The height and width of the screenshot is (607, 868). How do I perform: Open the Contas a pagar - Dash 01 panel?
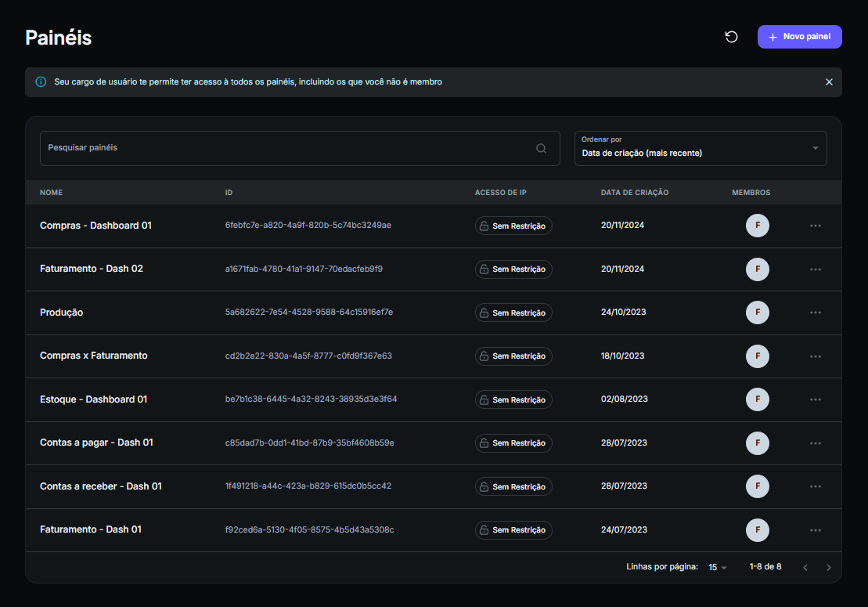click(x=96, y=443)
